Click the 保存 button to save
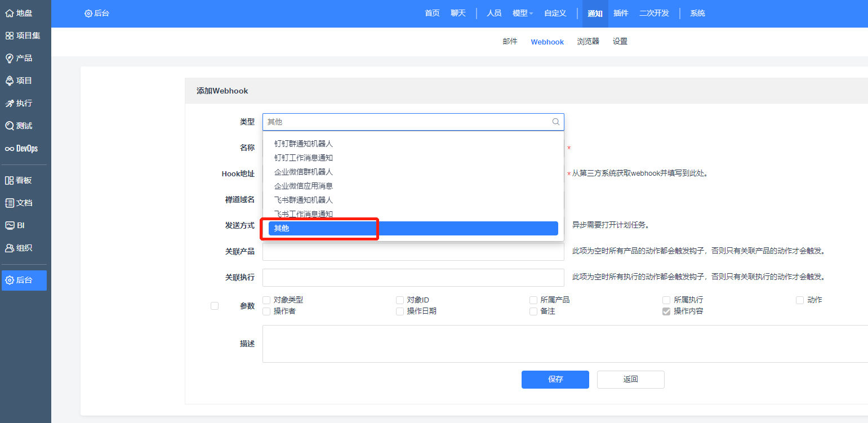 tap(555, 379)
